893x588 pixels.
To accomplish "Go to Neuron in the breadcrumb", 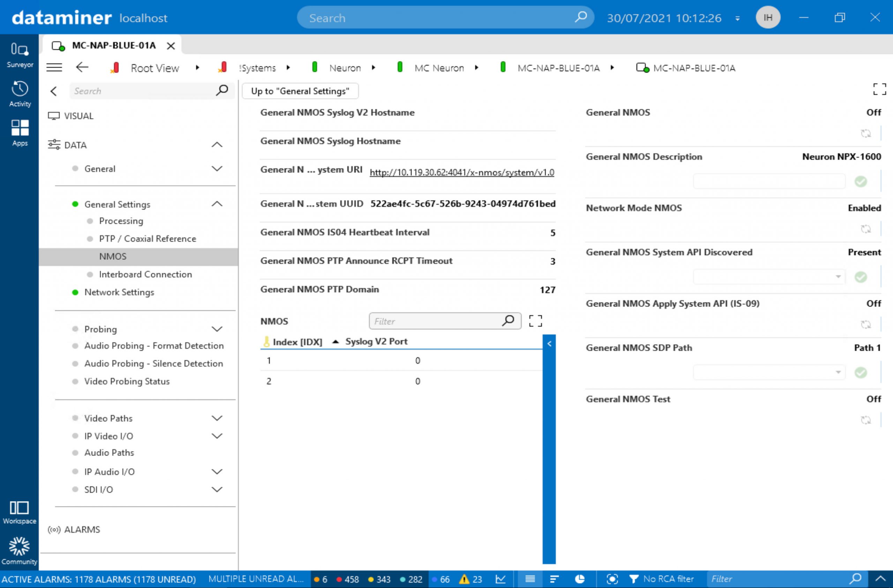I will coord(345,68).
